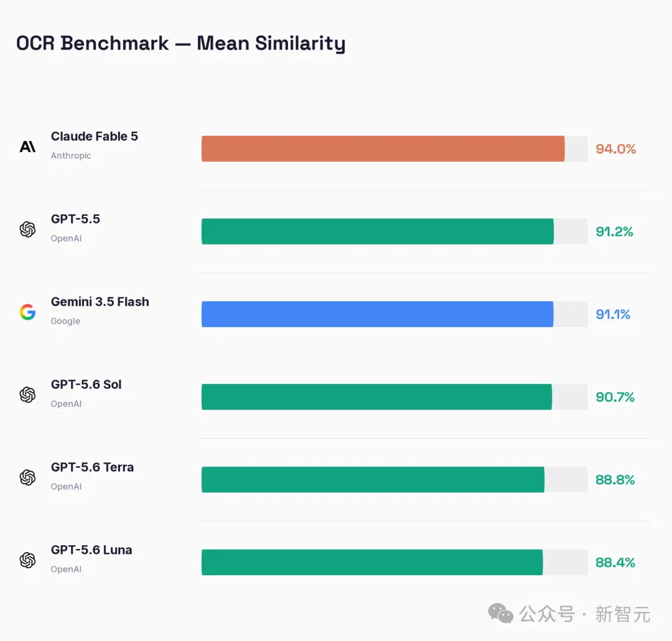
Task: Click the green GPT-5.5 bar
Action: point(378,232)
